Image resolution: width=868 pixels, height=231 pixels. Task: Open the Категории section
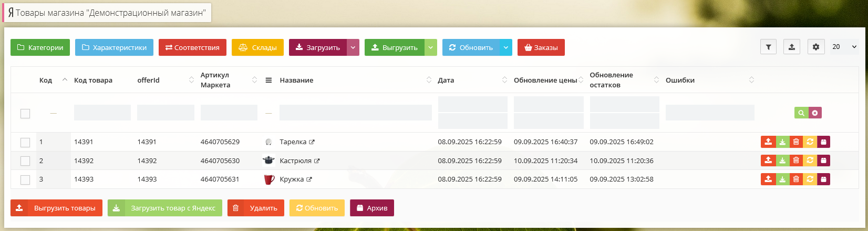[40, 47]
